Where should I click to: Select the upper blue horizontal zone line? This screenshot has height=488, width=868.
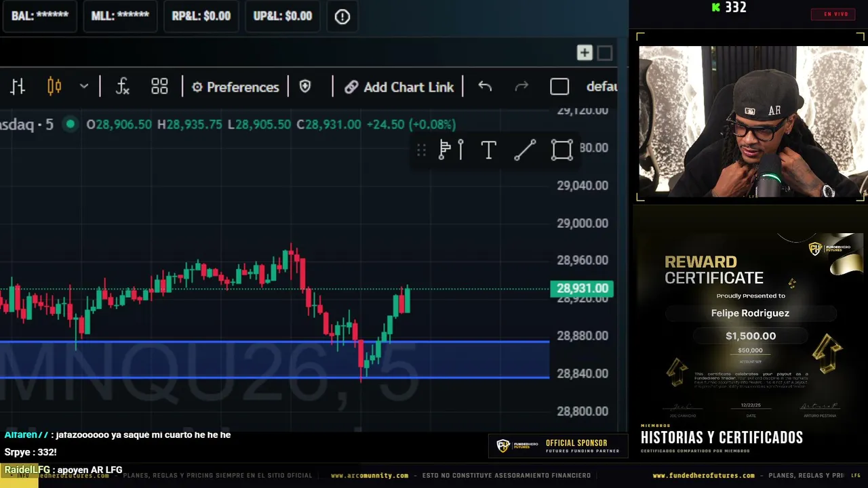click(275, 342)
